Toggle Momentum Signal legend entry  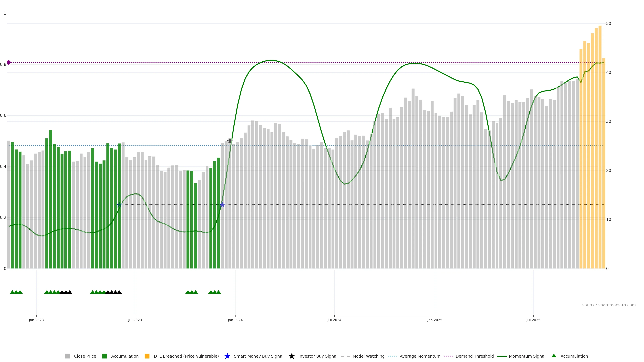pos(527,356)
